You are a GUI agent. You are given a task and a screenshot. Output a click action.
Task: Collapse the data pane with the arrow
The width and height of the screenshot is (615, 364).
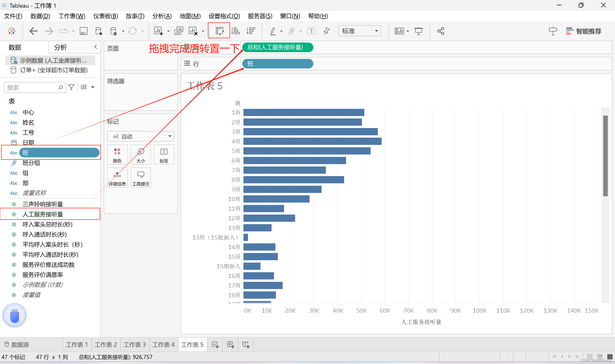95,47
